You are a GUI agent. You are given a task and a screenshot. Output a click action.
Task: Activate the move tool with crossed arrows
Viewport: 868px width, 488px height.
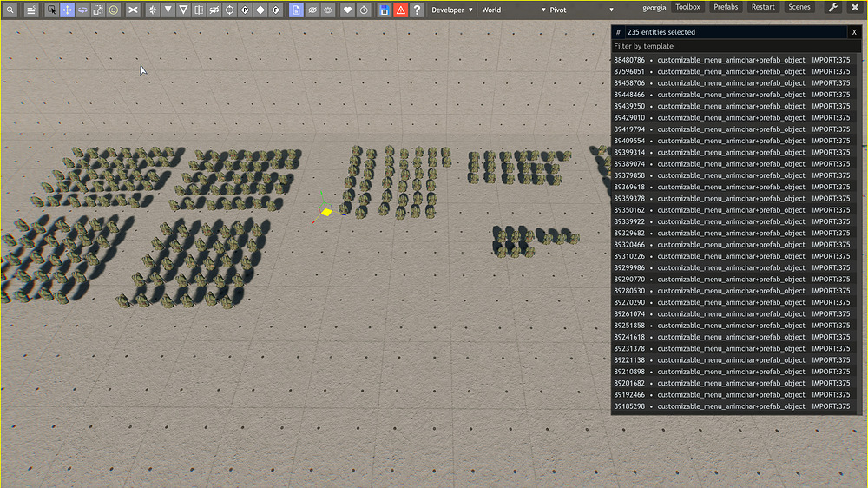click(67, 10)
